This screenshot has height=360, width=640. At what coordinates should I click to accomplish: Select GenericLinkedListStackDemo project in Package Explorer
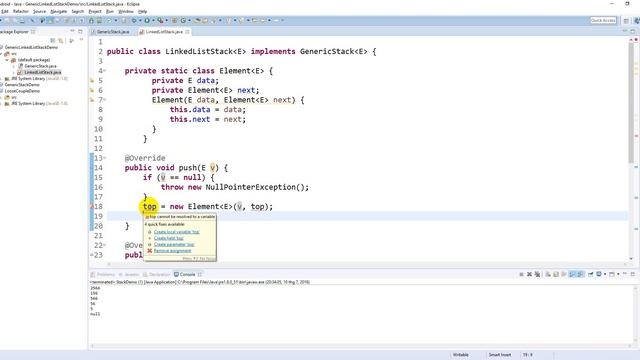pos(31,47)
